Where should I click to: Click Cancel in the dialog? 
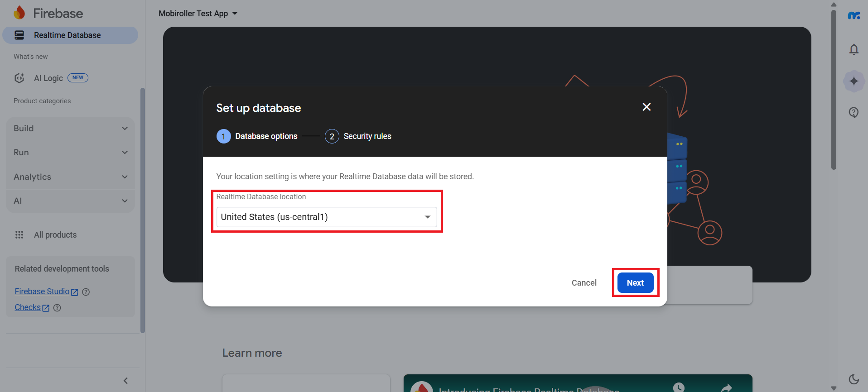pyautogui.click(x=584, y=283)
